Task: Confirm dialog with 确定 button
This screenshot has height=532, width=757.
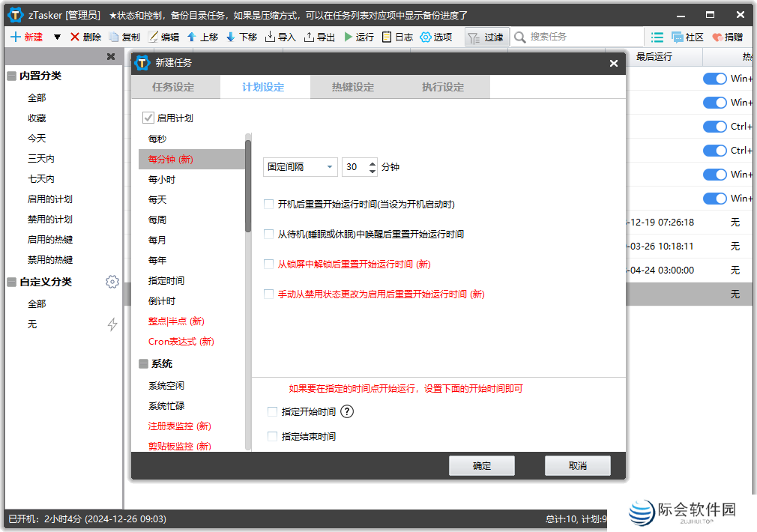Action: [x=481, y=465]
